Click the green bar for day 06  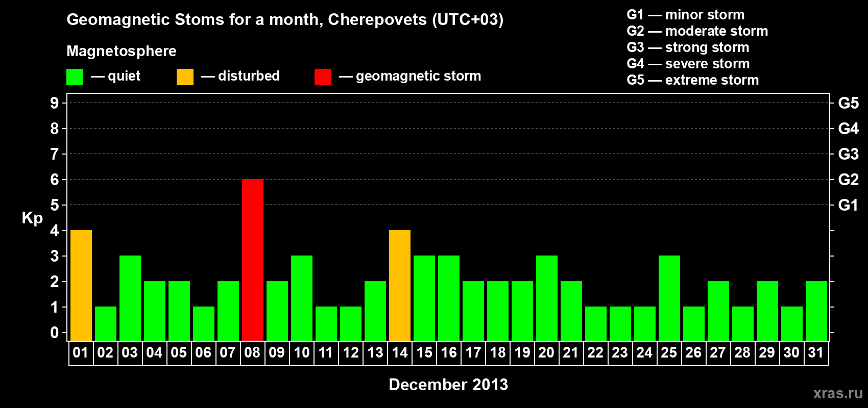[204, 324]
